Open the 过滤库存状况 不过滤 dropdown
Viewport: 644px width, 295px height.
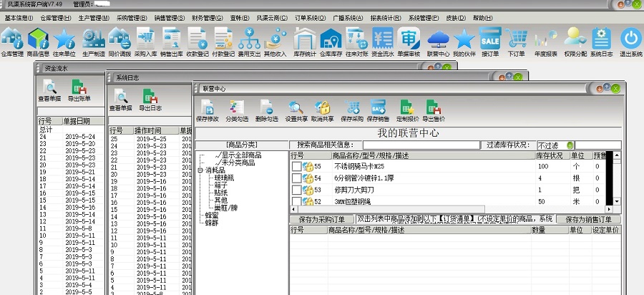(570, 145)
